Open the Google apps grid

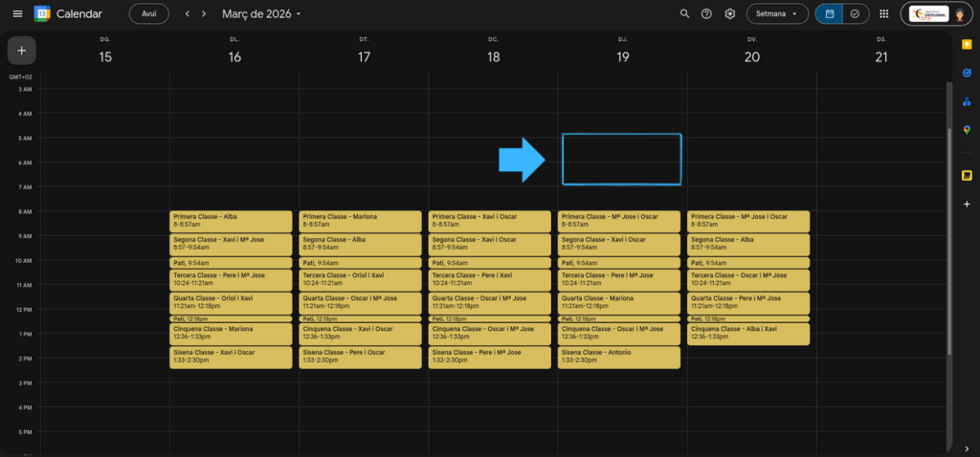pos(883,14)
